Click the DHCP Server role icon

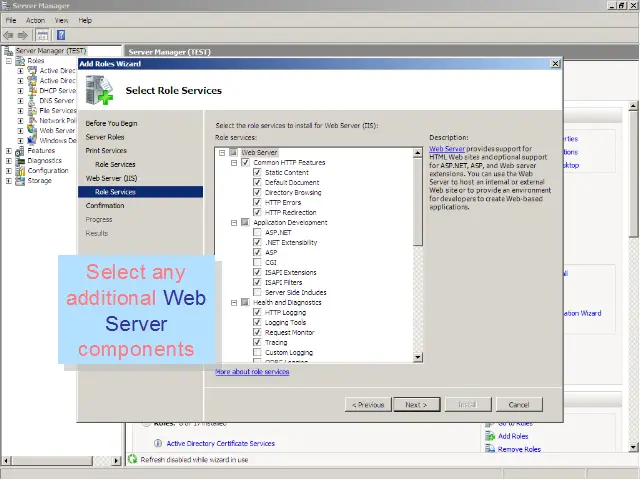(x=32, y=91)
